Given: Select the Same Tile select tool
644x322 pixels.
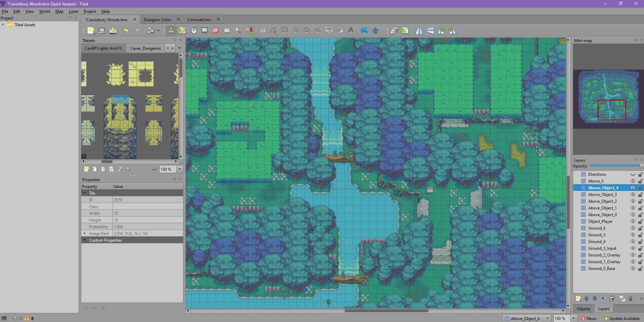Looking at the screenshot, I should (x=249, y=31).
